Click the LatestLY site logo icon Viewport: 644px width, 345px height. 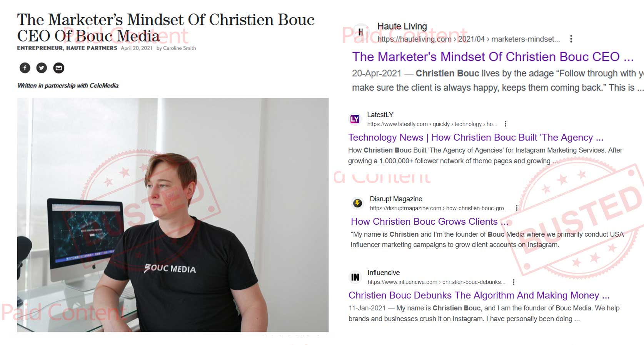click(x=355, y=119)
